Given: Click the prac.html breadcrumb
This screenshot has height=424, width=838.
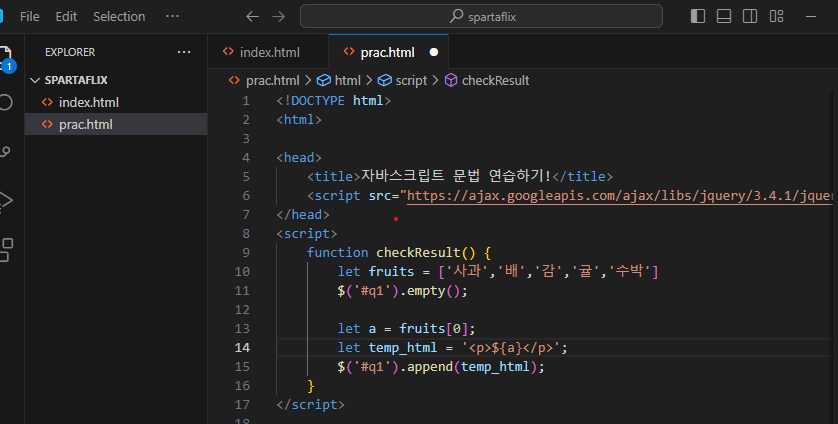Looking at the screenshot, I should pos(273,81).
